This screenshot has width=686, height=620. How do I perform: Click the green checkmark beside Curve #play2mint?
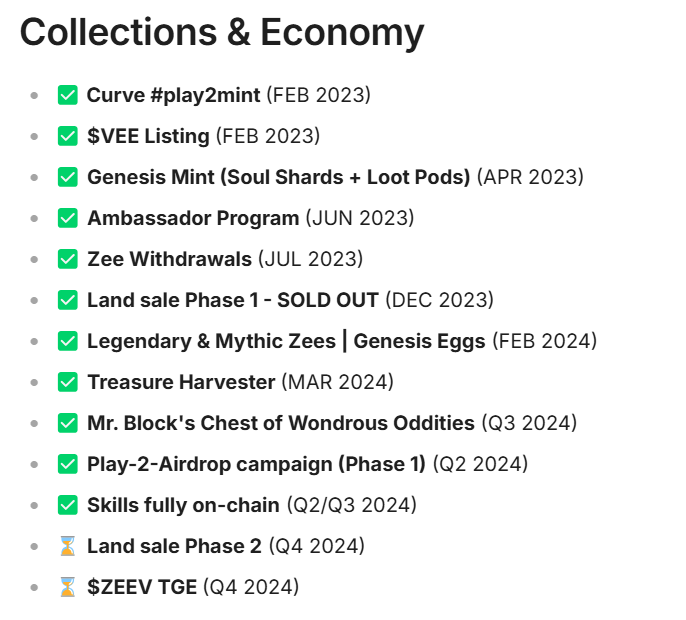68,95
